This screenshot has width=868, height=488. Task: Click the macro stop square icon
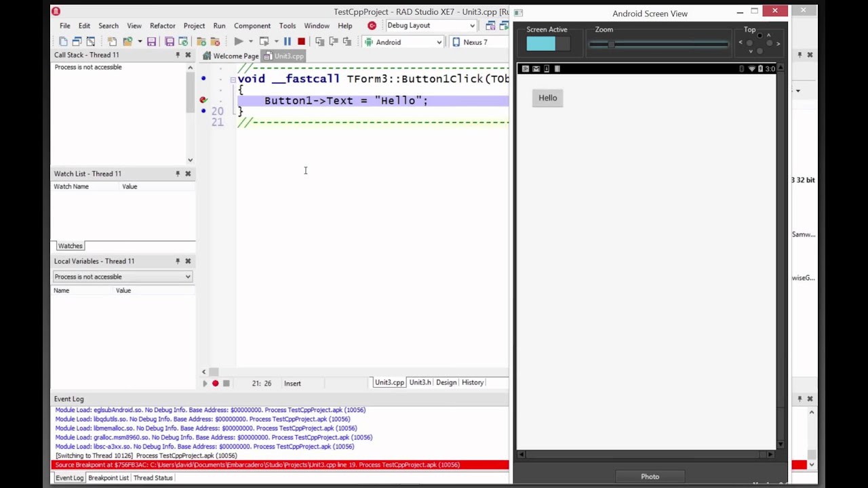[226, 384]
